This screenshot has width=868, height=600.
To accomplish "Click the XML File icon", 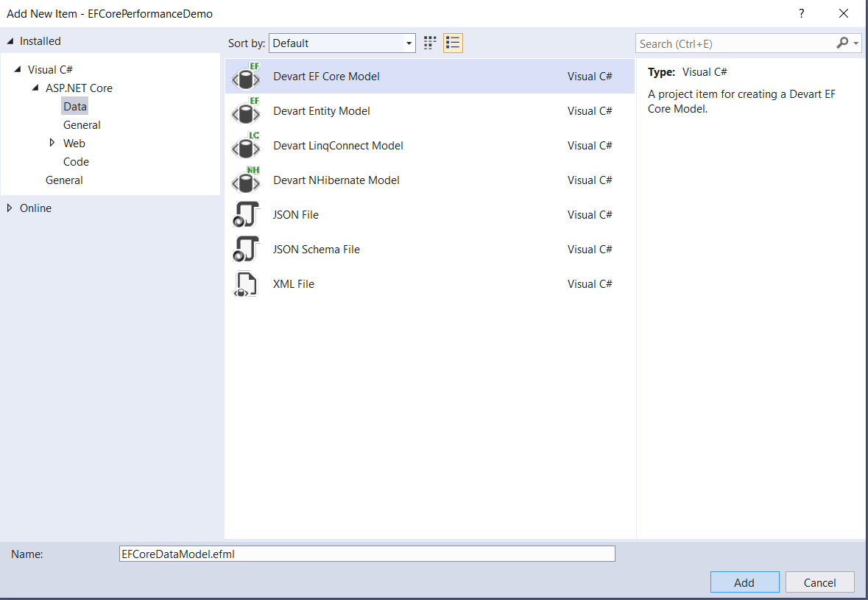I will tap(247, 284).
